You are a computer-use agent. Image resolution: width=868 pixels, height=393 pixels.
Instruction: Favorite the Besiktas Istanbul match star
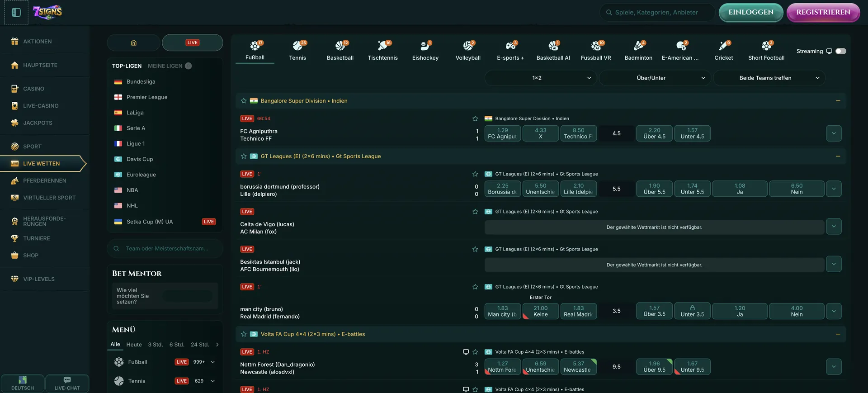tap(475, 249)
